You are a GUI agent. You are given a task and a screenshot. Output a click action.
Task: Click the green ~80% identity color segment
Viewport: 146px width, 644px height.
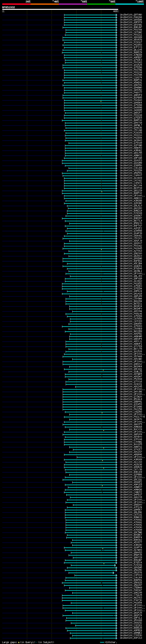tap(101, 4)
